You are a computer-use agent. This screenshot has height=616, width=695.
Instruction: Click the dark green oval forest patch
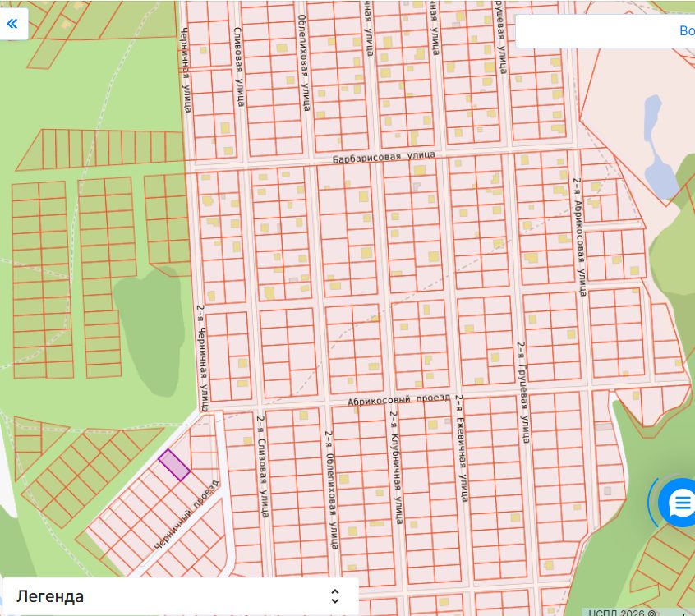point(150,332)
